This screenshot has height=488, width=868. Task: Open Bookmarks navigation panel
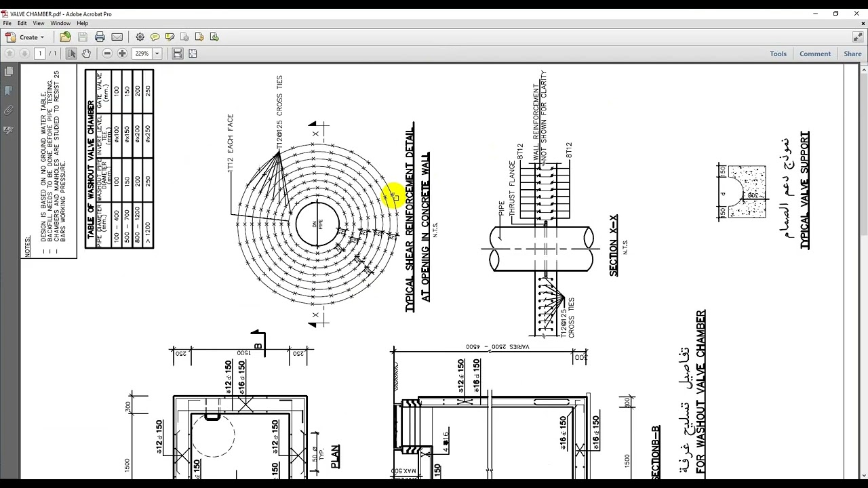pyautogui.click(x=9, y=90)
